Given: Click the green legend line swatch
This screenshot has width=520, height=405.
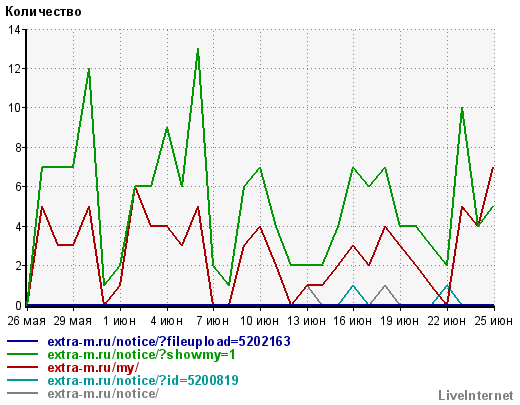Looking at the screenshot, I should click(x=22, y=354).
